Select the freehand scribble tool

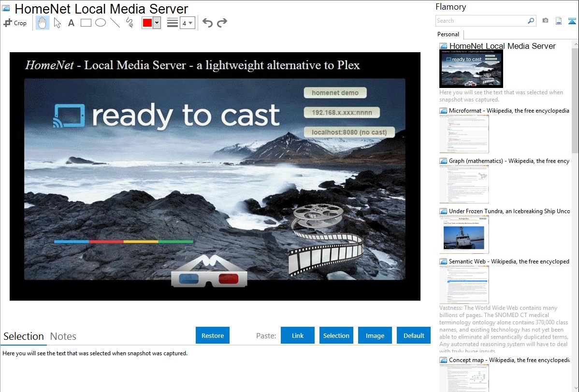click(130, 23)
